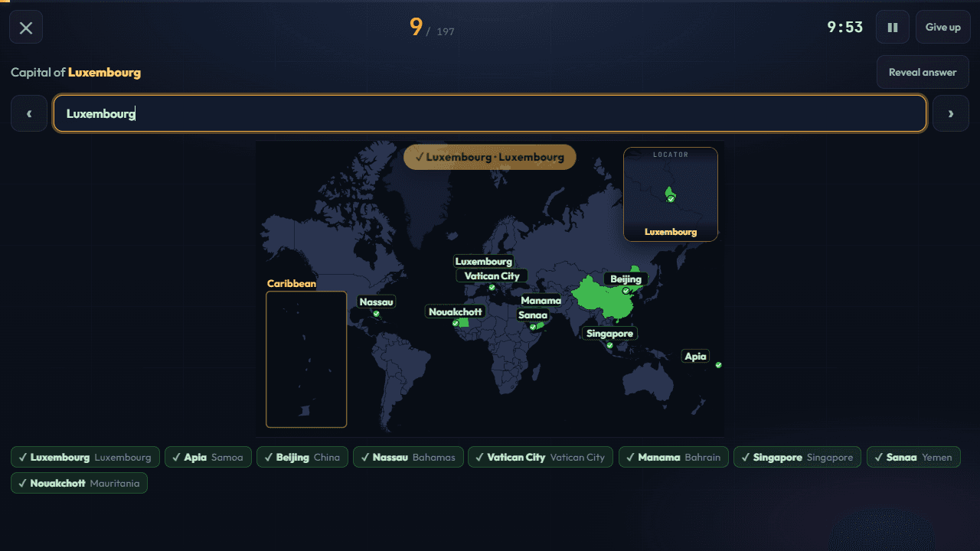Click the Luxembourg map label
Screen dimensions: 980x551
pyautogui.click(x=483, y=262)
